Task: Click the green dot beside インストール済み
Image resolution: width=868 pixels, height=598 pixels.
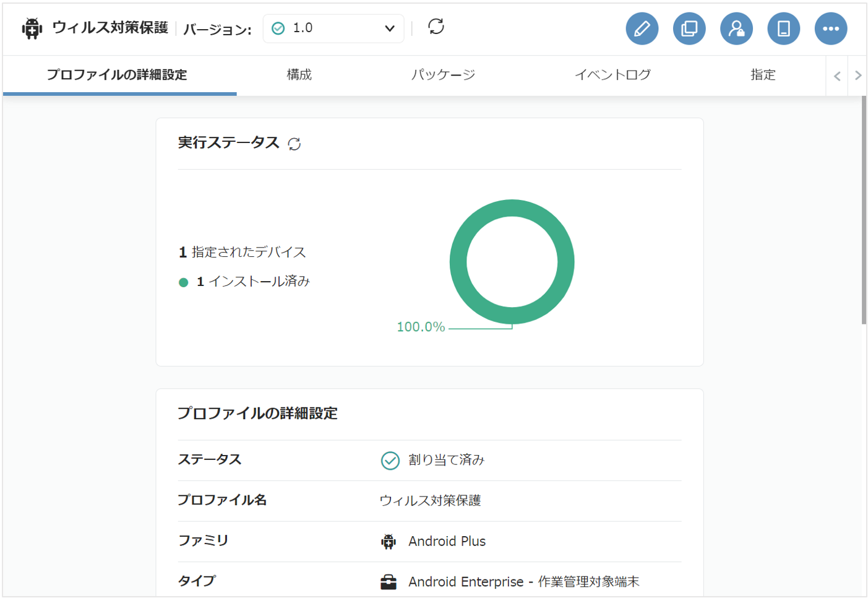Action: (x=183, y=282)
